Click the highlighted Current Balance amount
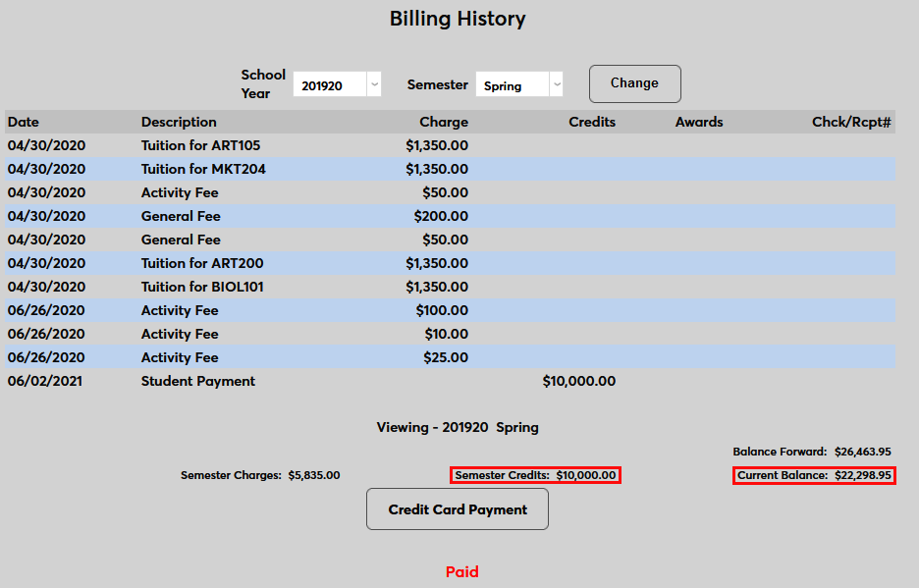The image size is (919, 588). coord(813,475)
